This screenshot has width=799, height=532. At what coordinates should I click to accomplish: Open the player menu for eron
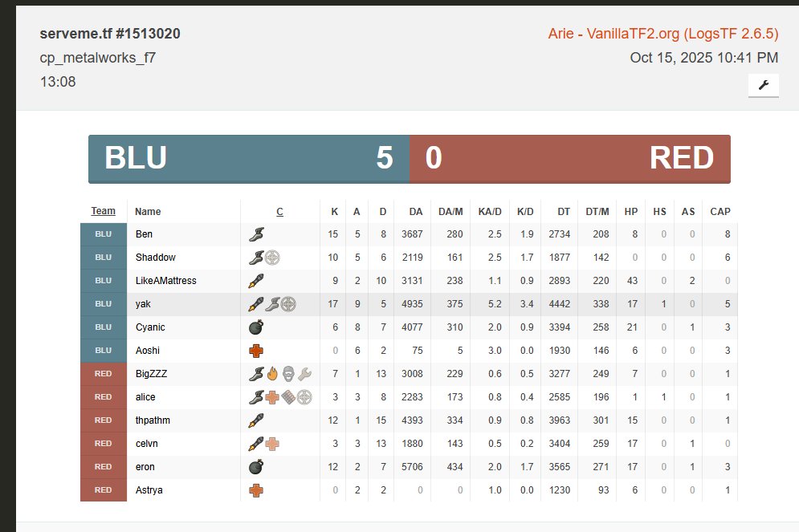tap(145, 467)
